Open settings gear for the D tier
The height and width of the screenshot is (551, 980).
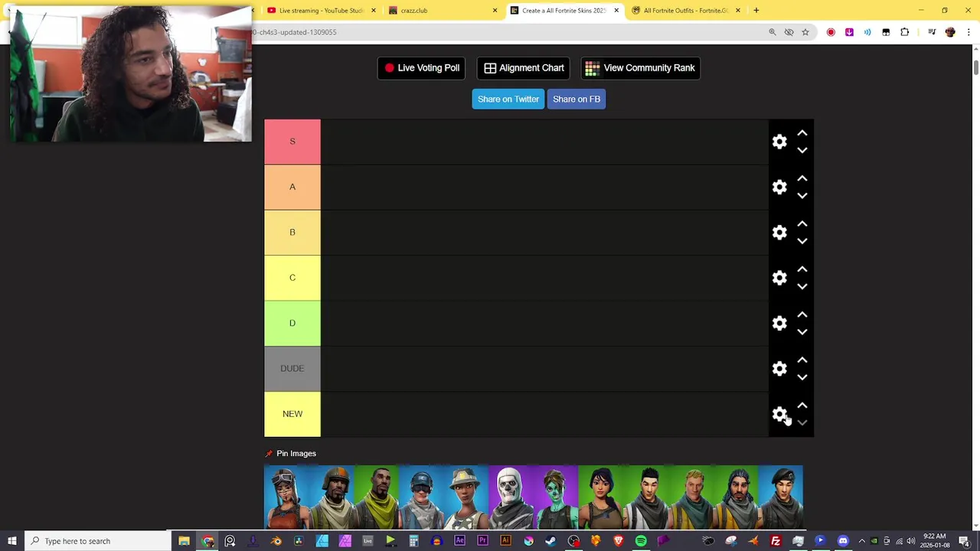pos(779,323)
